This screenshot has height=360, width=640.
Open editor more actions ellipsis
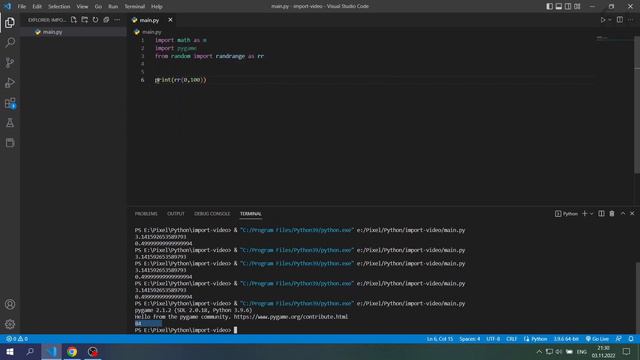[631, 20]
